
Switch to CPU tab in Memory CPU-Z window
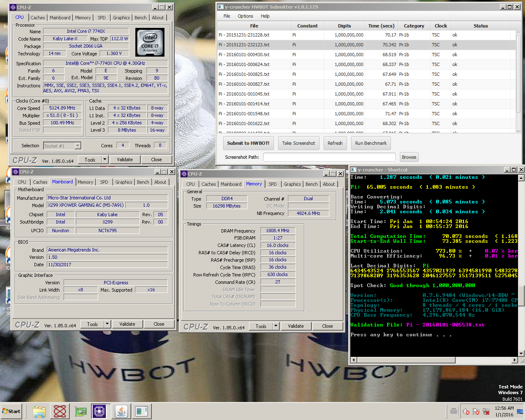[x=191, y=184]
